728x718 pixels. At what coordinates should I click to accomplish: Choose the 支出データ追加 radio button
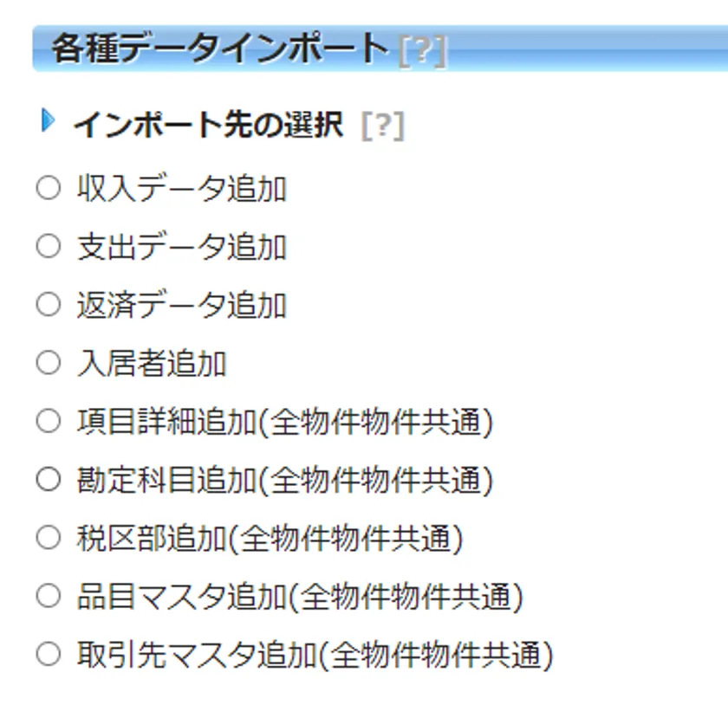[49, 247]
